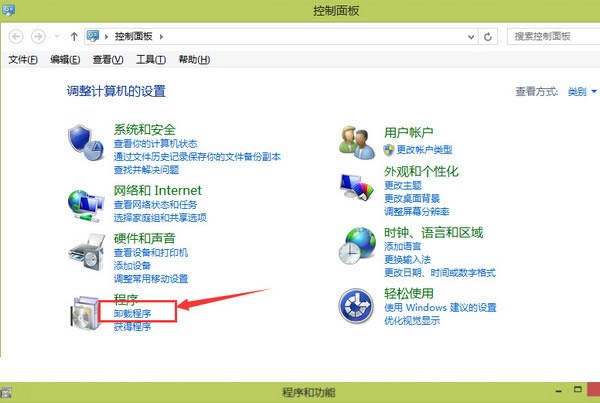Open the 外观和个性化 heading link
The width and height of the screenshot is (600, 403).
421,171
